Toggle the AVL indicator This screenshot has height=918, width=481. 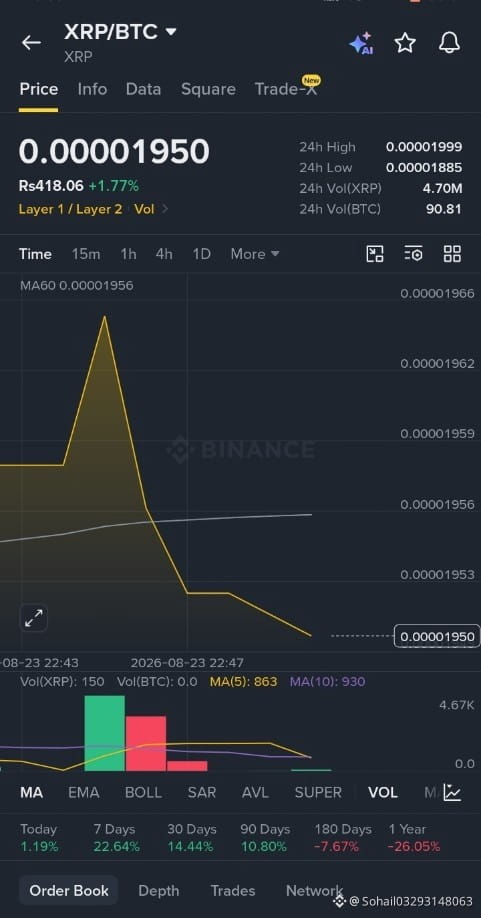click(255, 793)
